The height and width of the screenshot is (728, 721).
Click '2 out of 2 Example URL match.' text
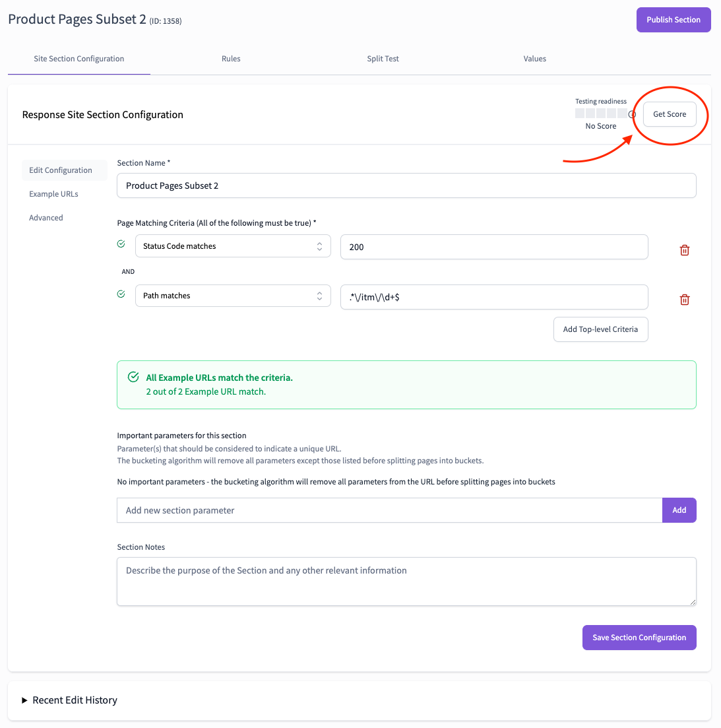[x=206, y=391]
